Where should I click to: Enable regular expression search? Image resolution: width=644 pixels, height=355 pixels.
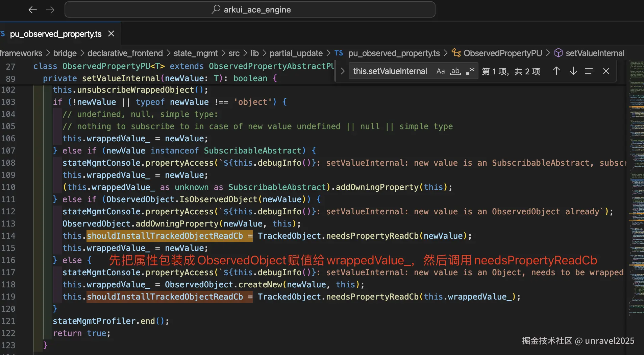[470, 71]
